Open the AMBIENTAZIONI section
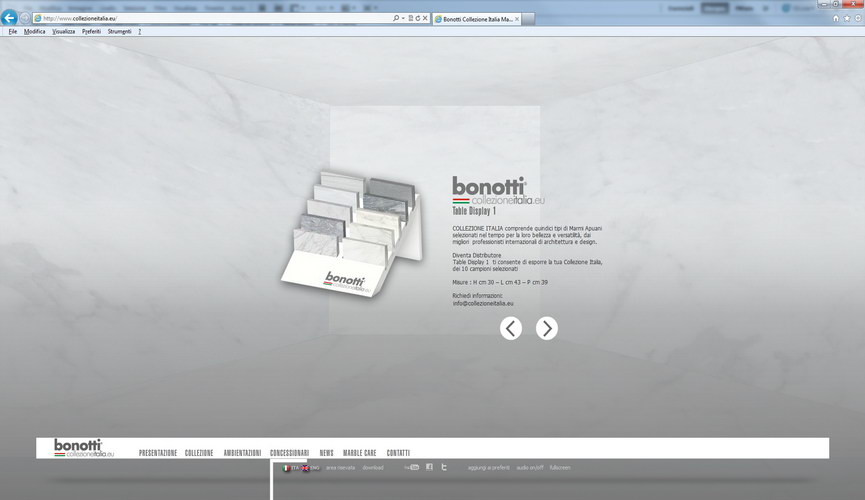 242,453
